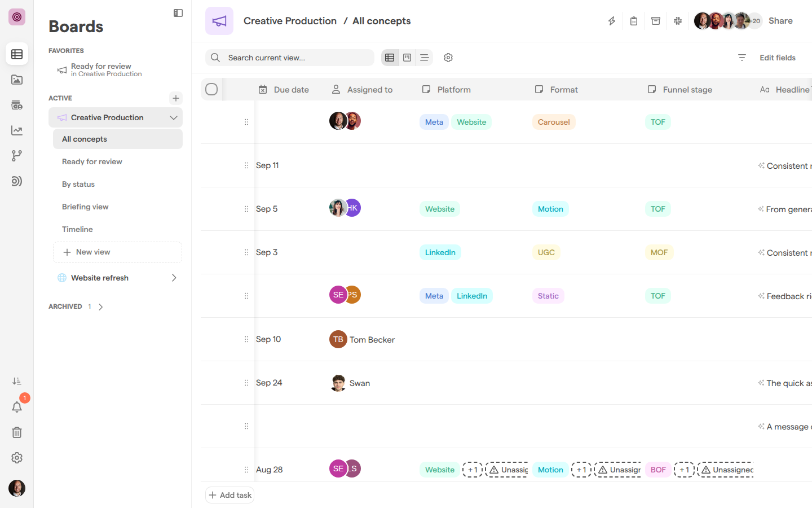Screen dimensions: 812x508
Task: Click the New view button
Action: [118, 252]
